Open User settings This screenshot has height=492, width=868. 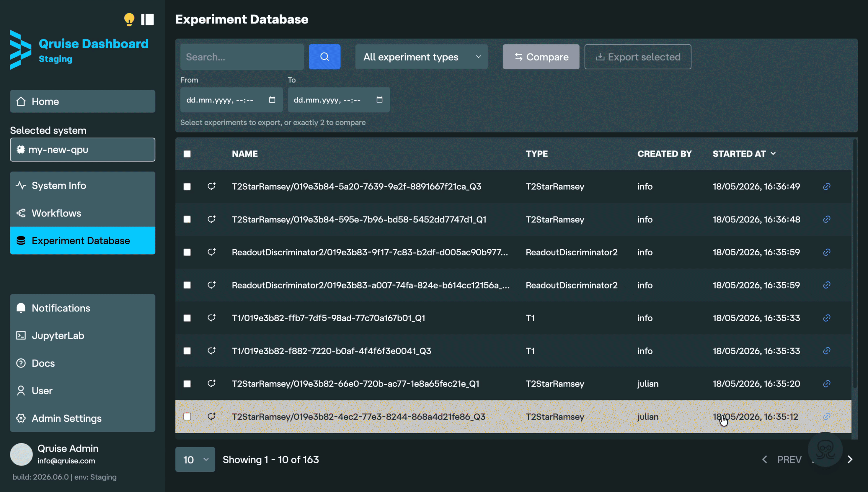tap(82, 390)
